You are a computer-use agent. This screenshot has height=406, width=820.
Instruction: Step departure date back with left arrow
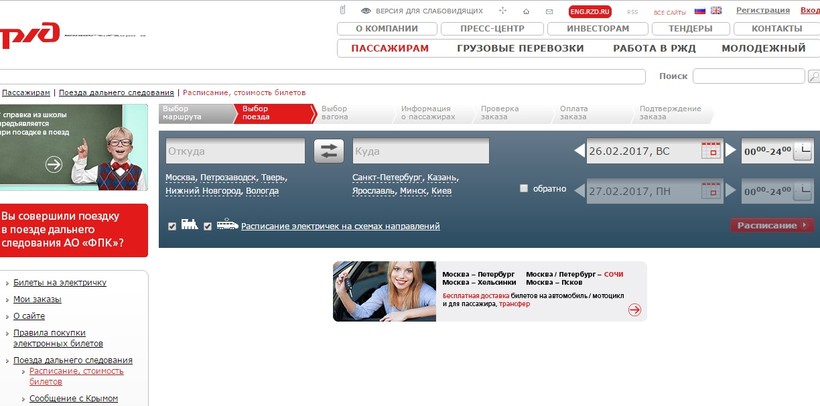click(x=580, y=151)
